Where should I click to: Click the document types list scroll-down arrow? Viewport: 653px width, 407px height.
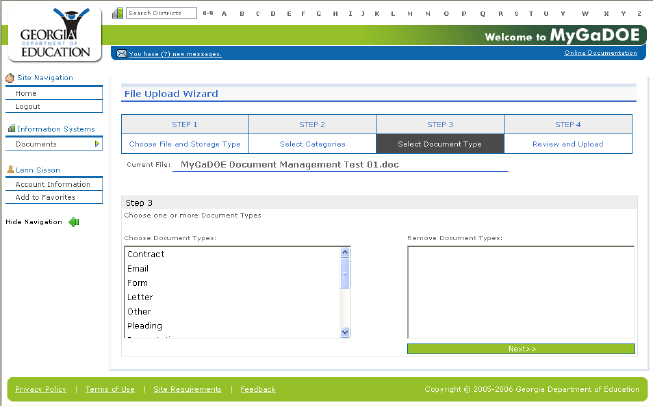tap(345, 332)
